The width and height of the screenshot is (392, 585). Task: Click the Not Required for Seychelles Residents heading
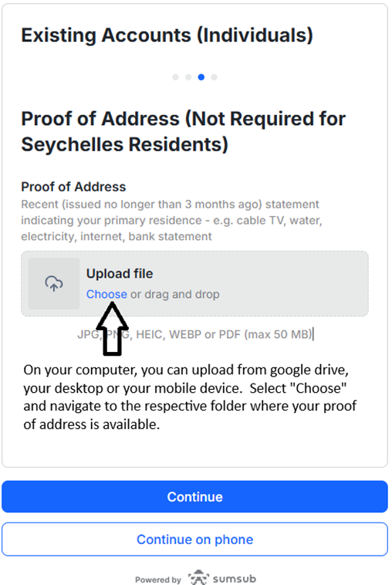pos(183,131)
